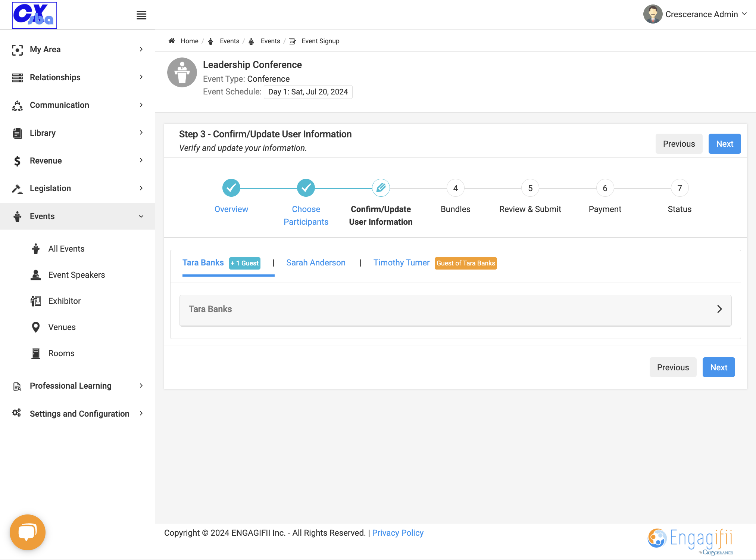The height and width of the screenshot is (560, 756).
Task: Jump to step 4 Bundles circle
Action: pyautogui.click(x=456, y=188)
